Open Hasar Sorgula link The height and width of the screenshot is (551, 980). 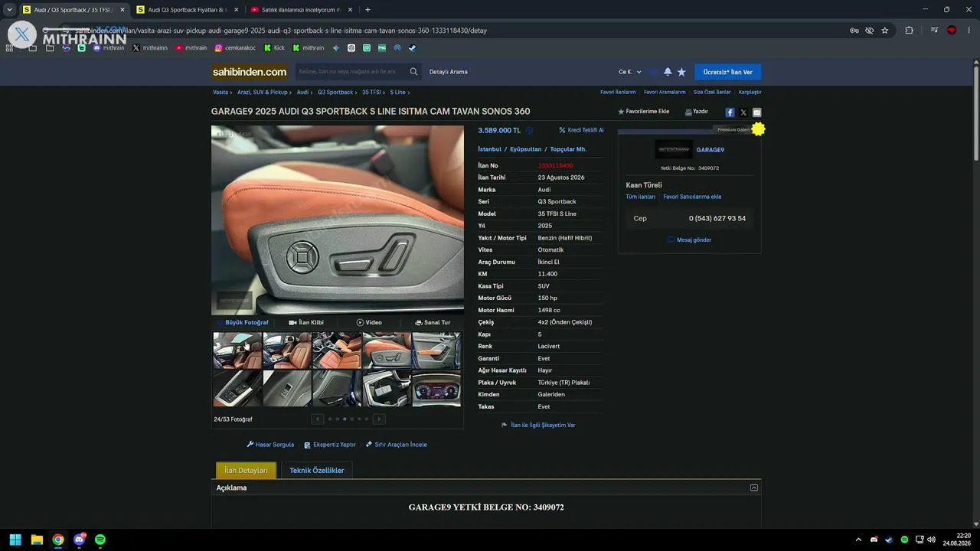click(270, 445)
